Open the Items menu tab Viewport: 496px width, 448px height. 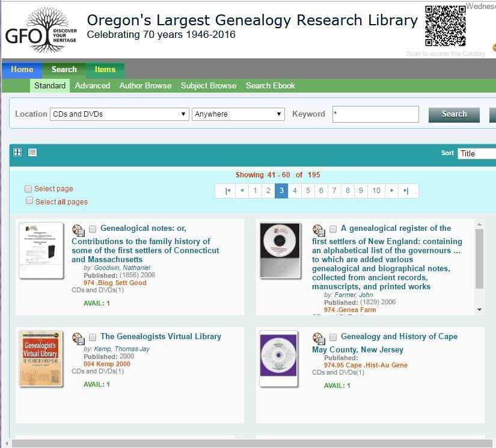(x=105, y=70)
